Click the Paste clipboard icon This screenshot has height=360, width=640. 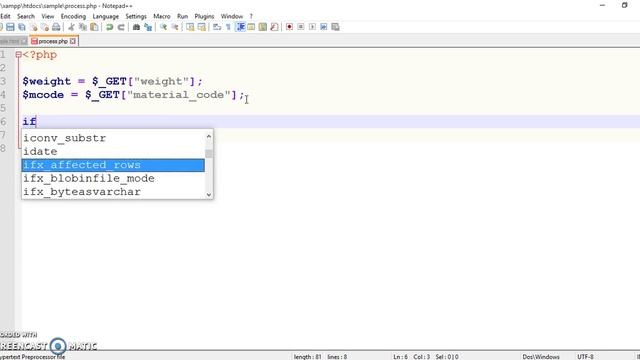pos(94,27)
